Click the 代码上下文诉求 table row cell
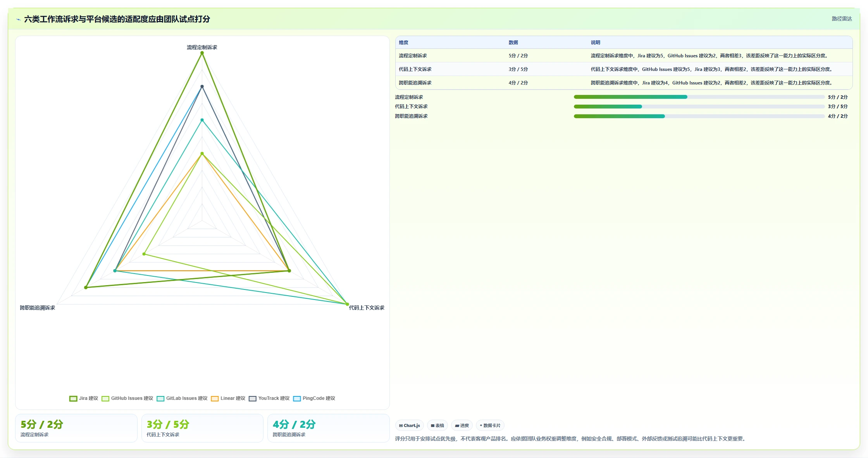The width and height of the screenshot is (868, 458). 415,69
